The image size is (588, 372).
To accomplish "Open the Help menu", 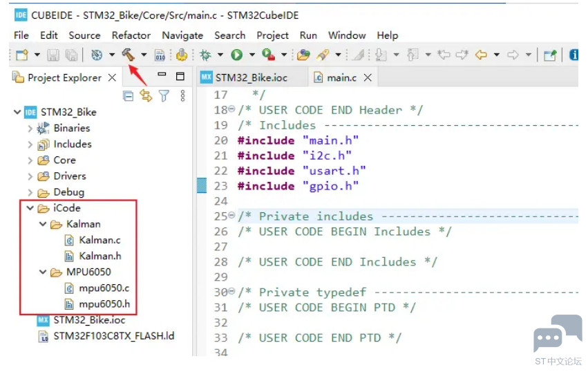I will click(x=388, y=36).
